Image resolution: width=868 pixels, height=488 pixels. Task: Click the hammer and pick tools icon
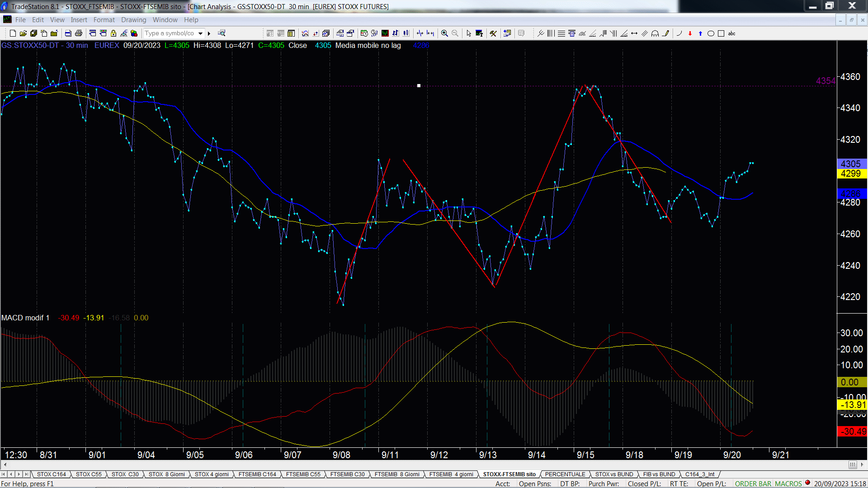tap(493, 33)
